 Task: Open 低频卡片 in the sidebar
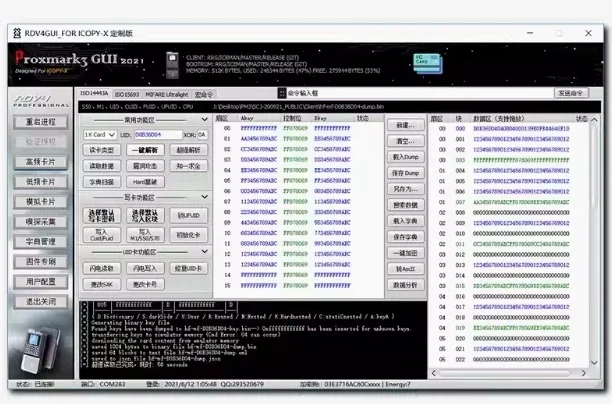[41, 182]
